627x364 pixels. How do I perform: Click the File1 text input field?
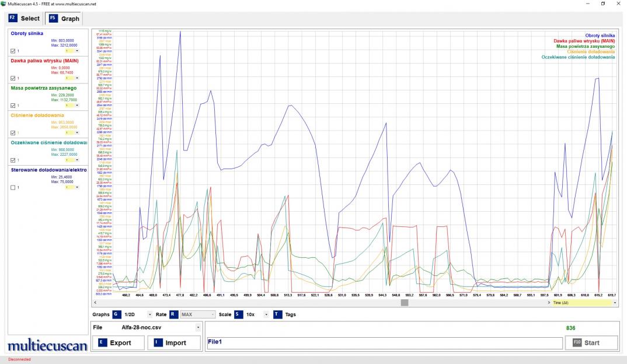tap(384, 342)
